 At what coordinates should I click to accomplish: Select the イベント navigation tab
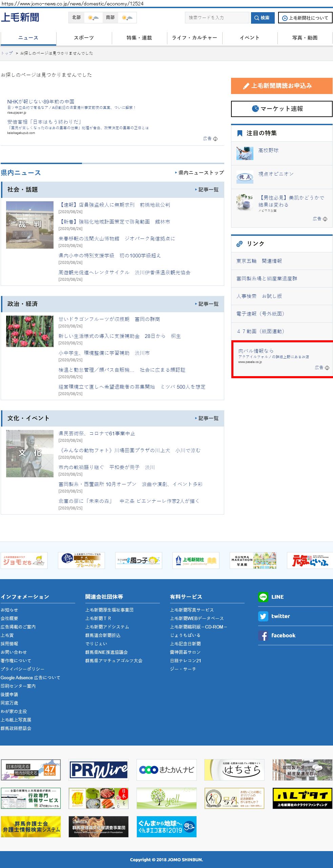pos(250,38)
